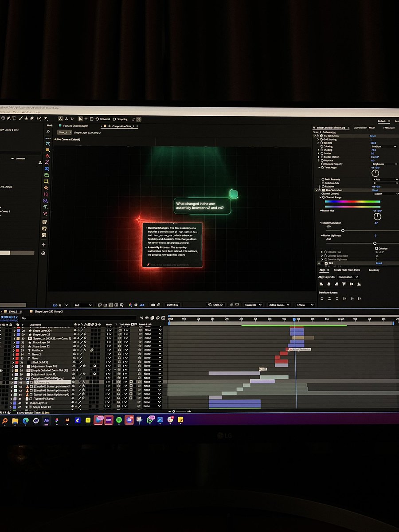Click the plus icon in left tool strip
This screenshot has width=399, height=532.
click(x=43, y=244)
